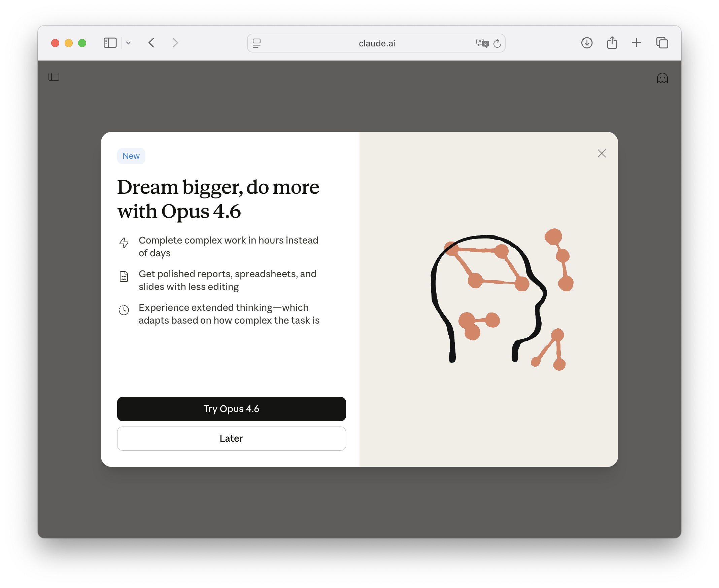Click the Safari sidebar toggle icon

[x=110, y=43]
